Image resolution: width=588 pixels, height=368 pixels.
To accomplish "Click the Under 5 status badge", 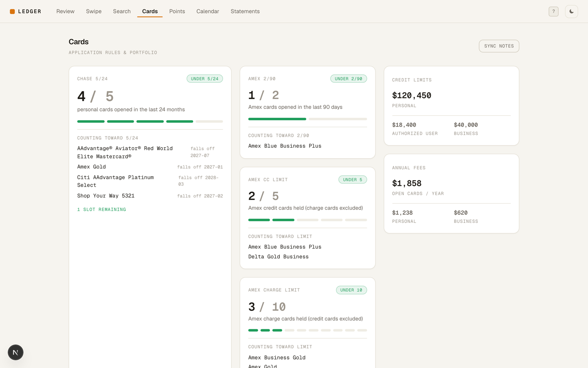I will tap(352, 180).
